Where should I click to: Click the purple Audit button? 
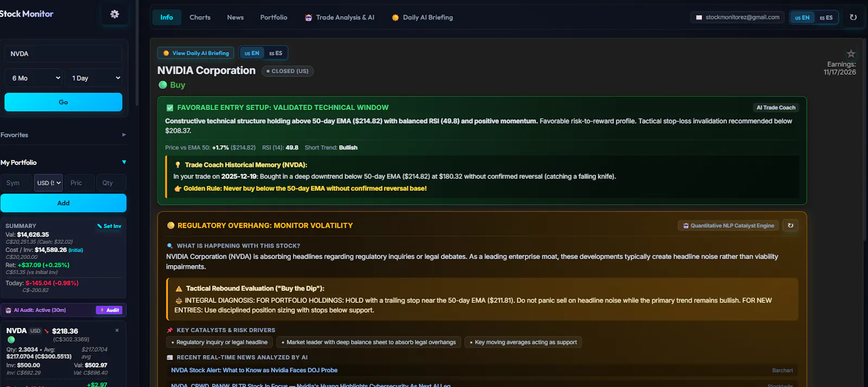[110, 310]
